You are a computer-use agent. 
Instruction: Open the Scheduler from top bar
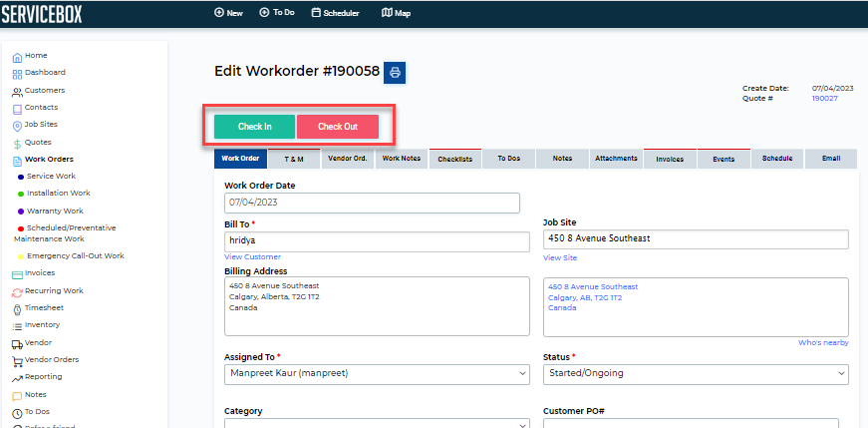click(336, 13)
